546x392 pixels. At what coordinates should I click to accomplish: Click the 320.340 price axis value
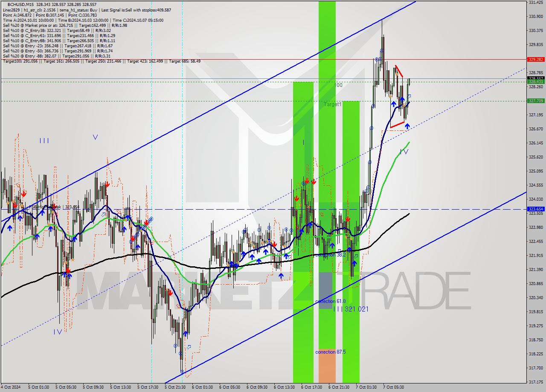535,297
